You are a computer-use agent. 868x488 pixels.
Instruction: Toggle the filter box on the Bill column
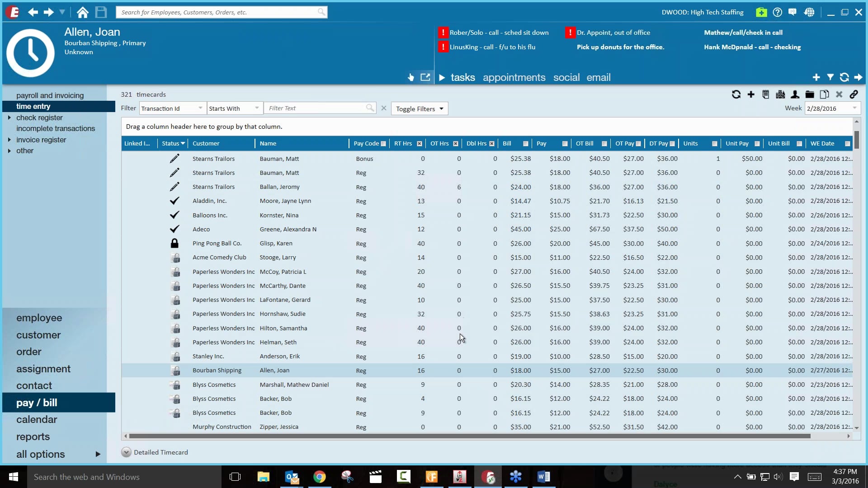(x=525, y=143)
